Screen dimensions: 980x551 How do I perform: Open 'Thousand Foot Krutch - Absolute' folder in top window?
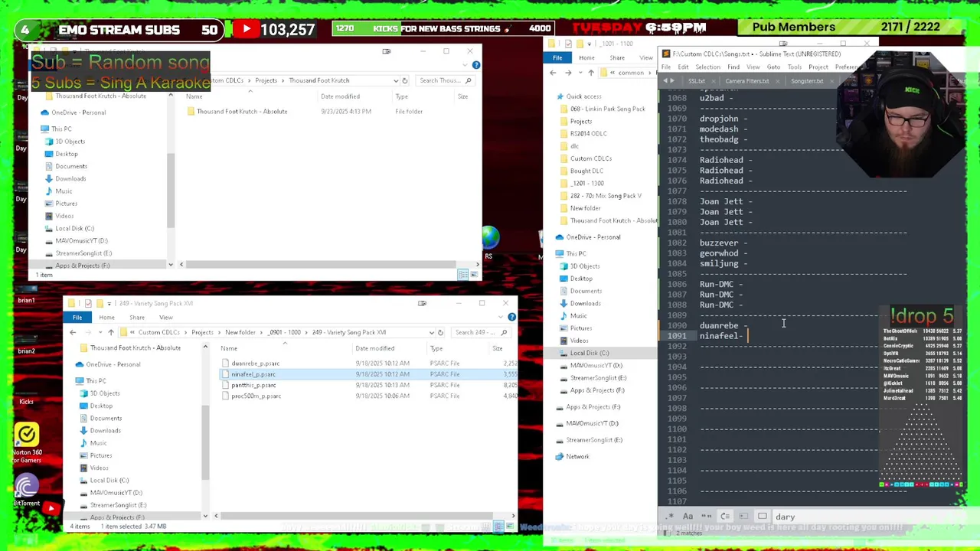pos(241,112)
